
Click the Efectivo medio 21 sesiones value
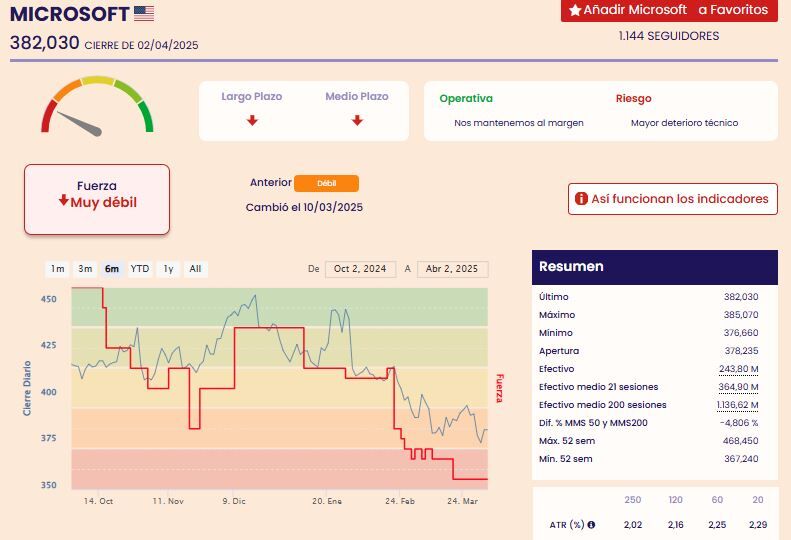point(738,387)
